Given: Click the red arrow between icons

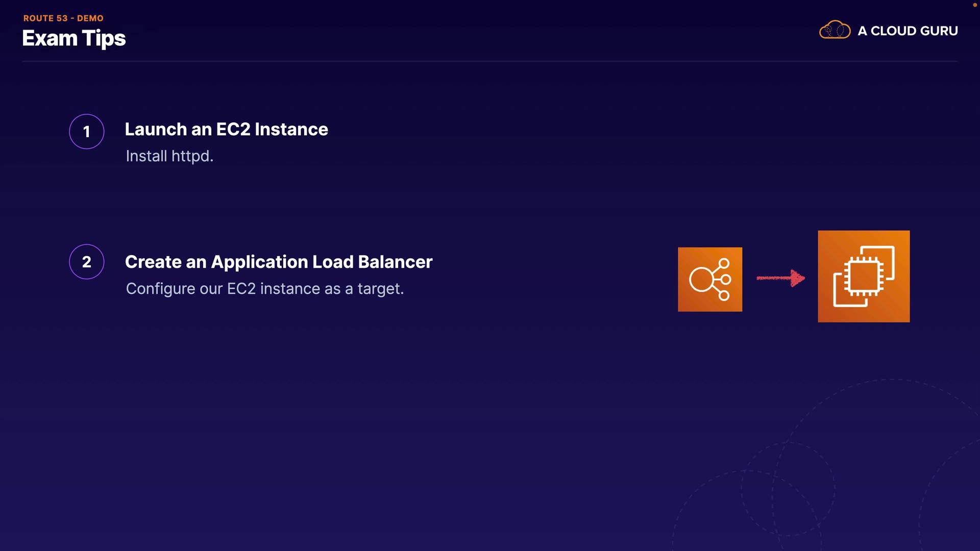Looking at the screenshot, I should pyautogui.click(x=780, y=278).
